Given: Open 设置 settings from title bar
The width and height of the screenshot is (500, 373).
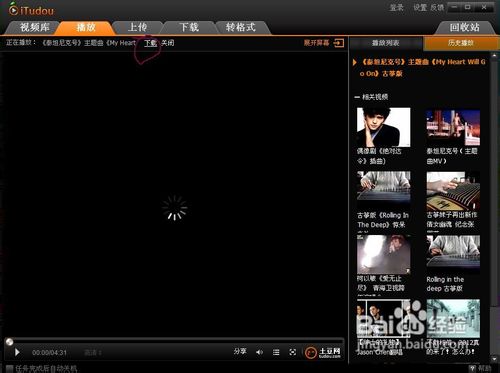Looking at the screenshot, I should (x=420, y=7).
